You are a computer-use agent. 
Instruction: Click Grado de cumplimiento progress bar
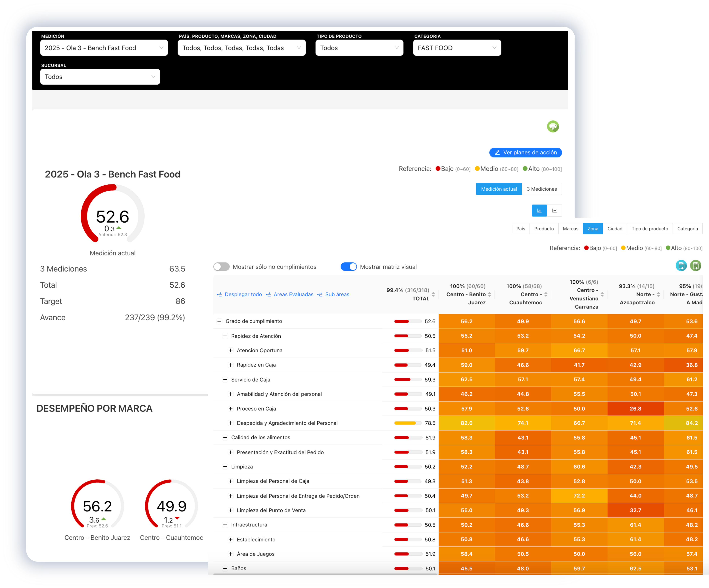point(408,321)
